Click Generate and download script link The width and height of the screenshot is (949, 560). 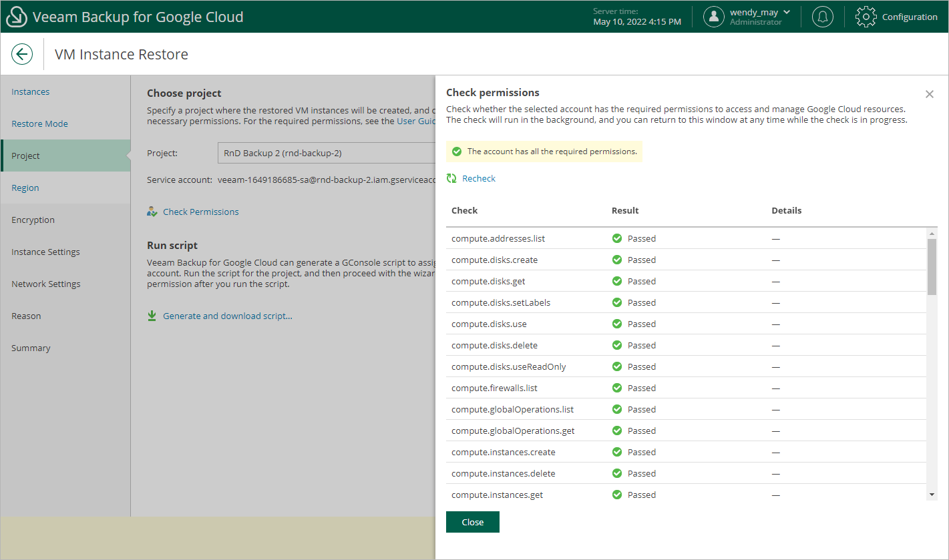coord(228,316)
